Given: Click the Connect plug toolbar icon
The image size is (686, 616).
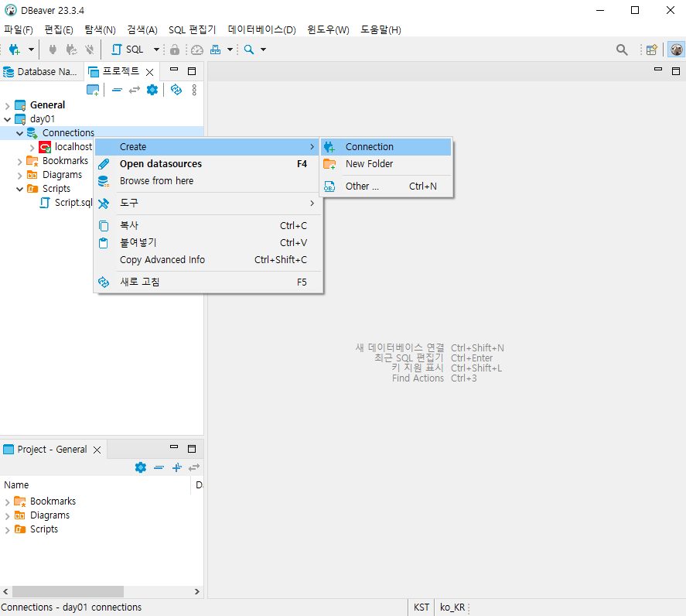Looking at the screenshot, I should 53,50.
